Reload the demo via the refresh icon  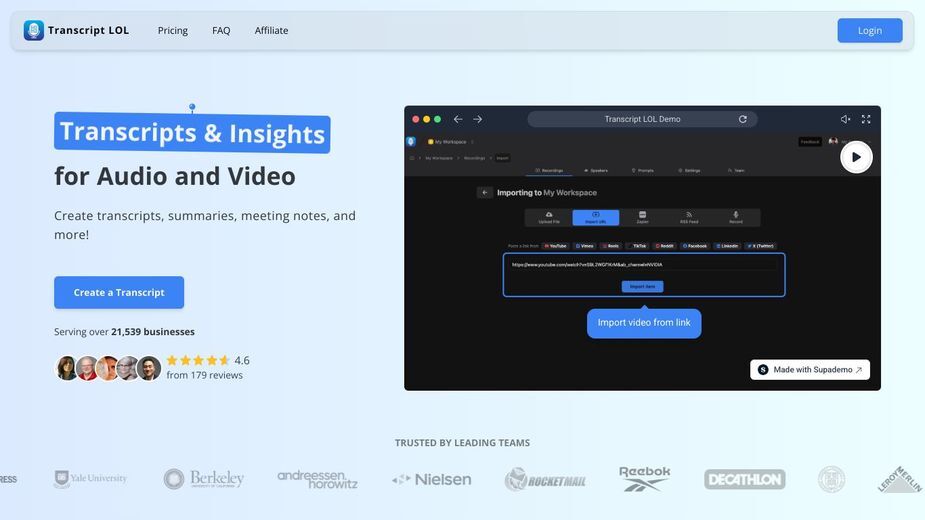pyautogui.click(x=743, y=119)
